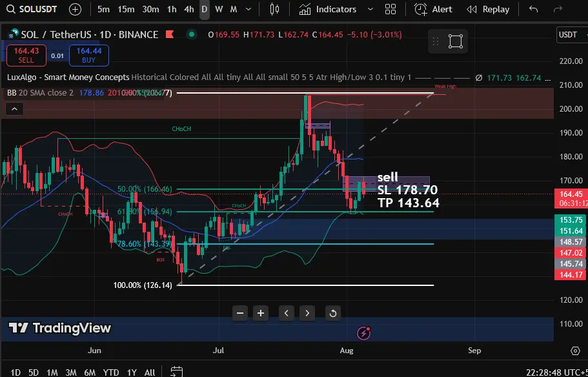Click the Weak High label
Viewport: 588px width, 377px height.
[x=445, y=87]
